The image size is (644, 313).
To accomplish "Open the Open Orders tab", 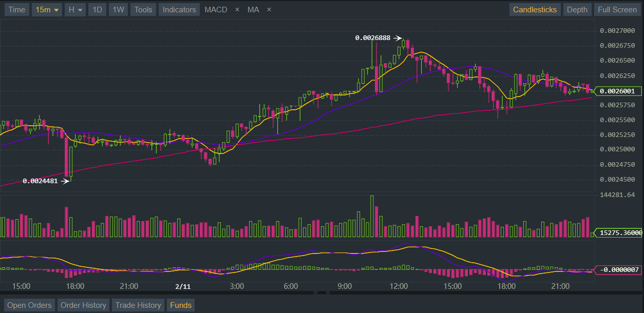I will [x=29, y=305].
